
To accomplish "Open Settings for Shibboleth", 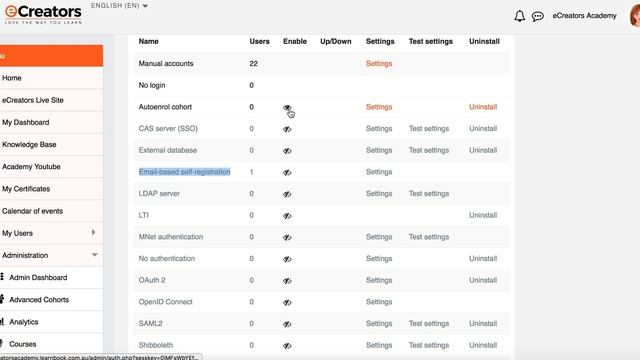I will click(379, 345).
